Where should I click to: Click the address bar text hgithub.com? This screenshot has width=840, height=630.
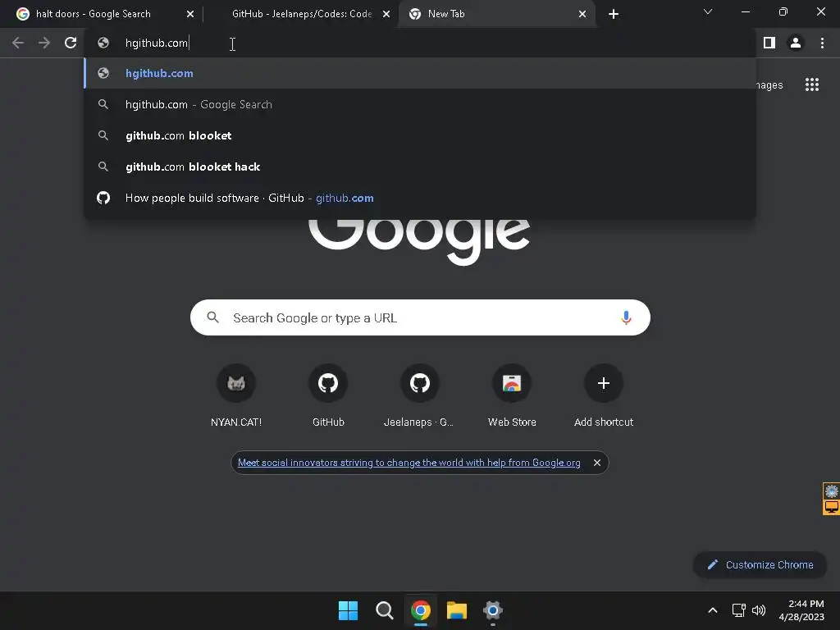pyautogui.click(x=157, y=43)
